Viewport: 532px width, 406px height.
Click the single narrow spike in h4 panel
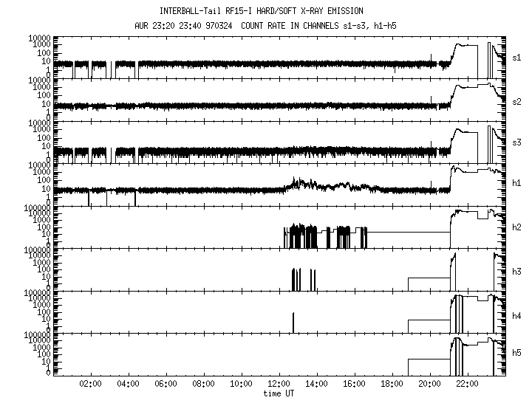tap(293, 322)
